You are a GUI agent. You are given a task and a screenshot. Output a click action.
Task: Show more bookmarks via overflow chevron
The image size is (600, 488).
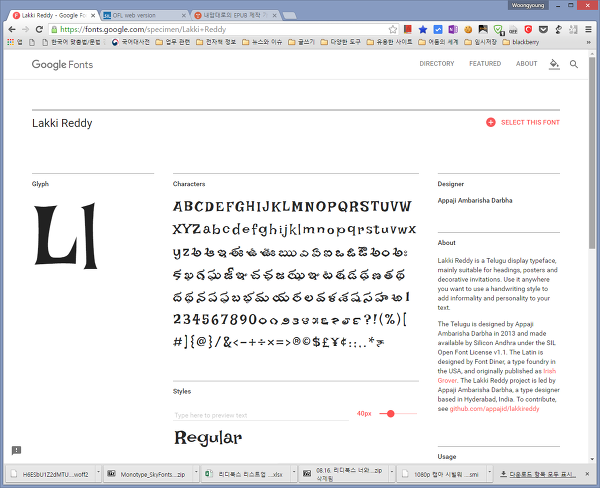click(x=589, y=42)
